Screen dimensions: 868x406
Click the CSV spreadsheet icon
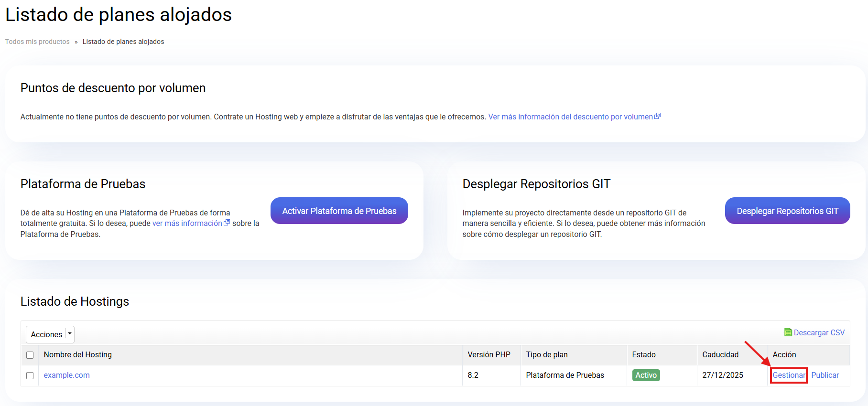click(x=788, y=332)
